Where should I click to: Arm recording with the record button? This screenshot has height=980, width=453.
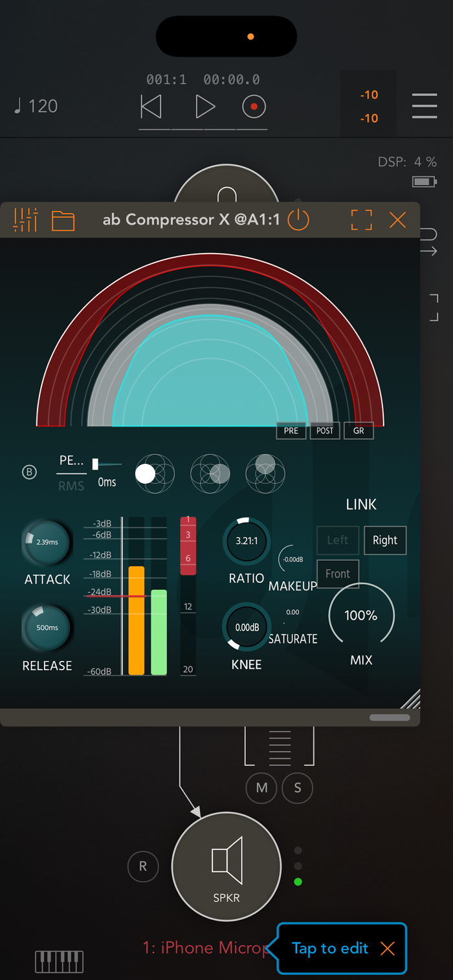point(254,107)
